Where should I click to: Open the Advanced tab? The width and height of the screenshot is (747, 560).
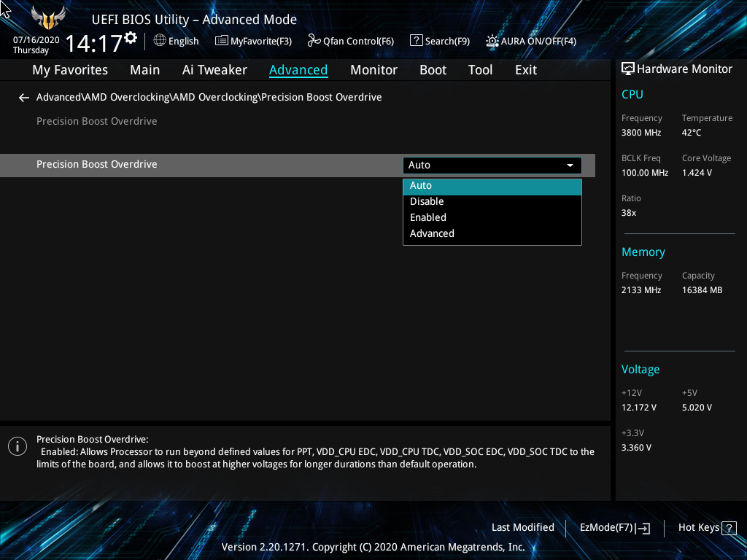point(298,70)
